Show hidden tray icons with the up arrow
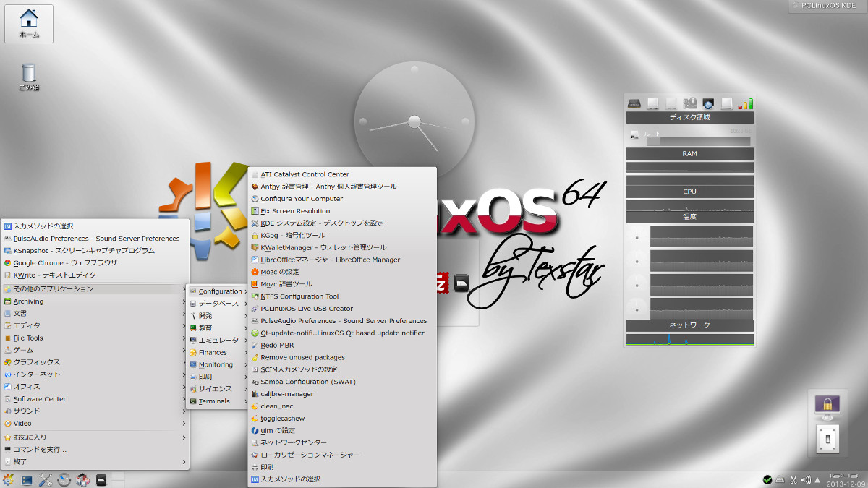The image size is (868, 488). coord(819,480)
